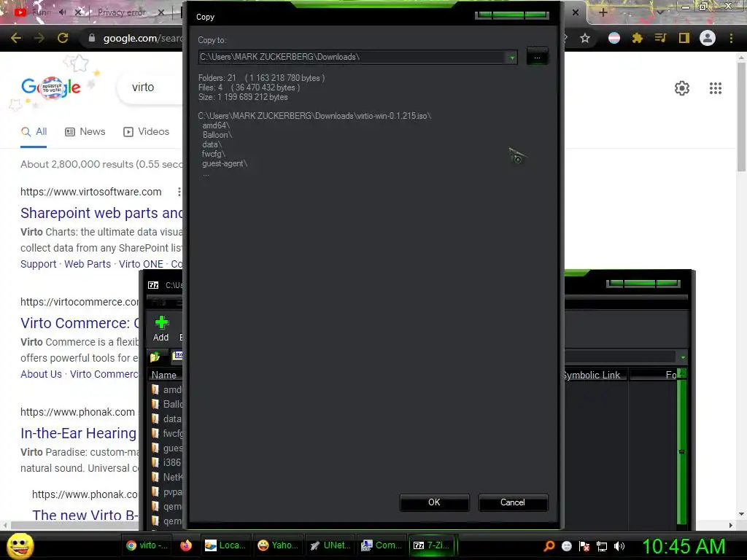Image resolution: width=747 pixels, height=560 pixels.
Task: Click the 7z icon in 7-Zip title bar
Action: coord(153,285)
